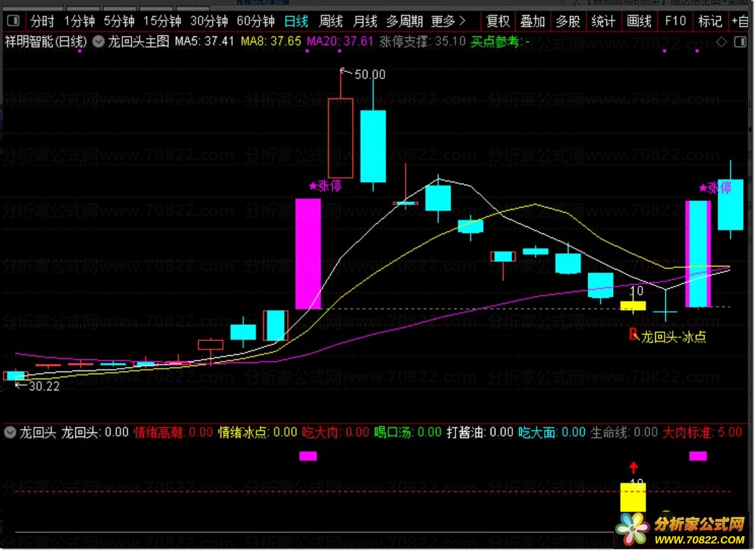Image resolution: width=756 pixels, height=551 pixels.
Task: Switch to 月线 monthly chart
Action: click(x=365, y=21)
